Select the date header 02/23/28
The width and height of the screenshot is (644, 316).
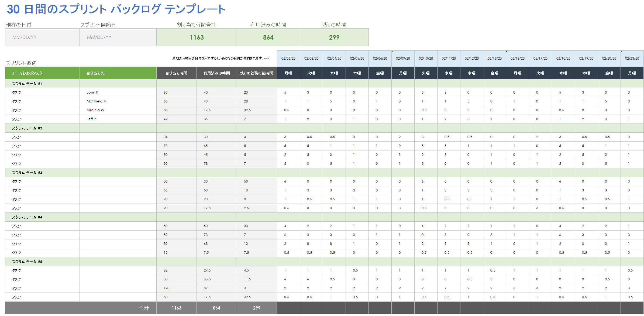(632, 59)
